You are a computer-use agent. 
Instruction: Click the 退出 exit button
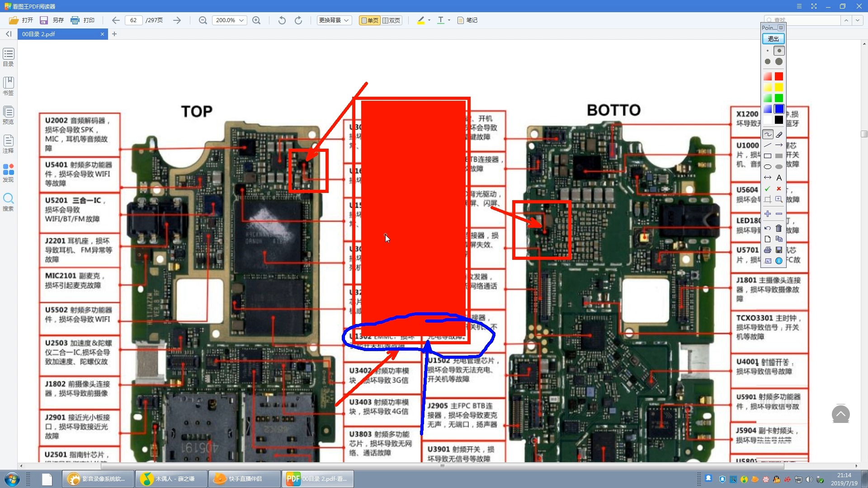(774, 39)
